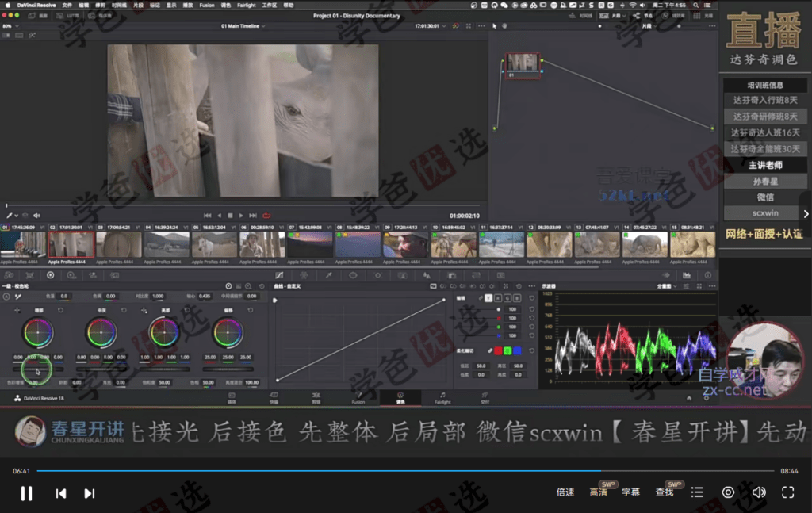
Task: Adjust the 暗部 Lift master wheel slider
Action: [x=38, y=369]
